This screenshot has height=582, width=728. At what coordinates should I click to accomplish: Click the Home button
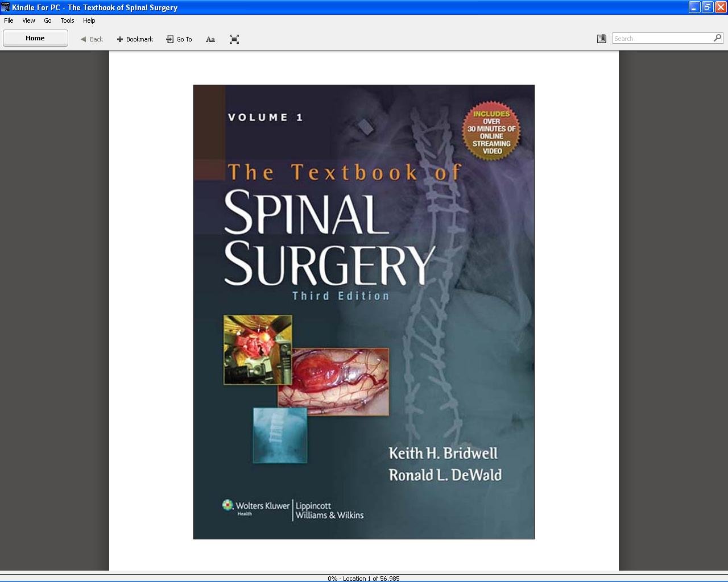[35, 38]
